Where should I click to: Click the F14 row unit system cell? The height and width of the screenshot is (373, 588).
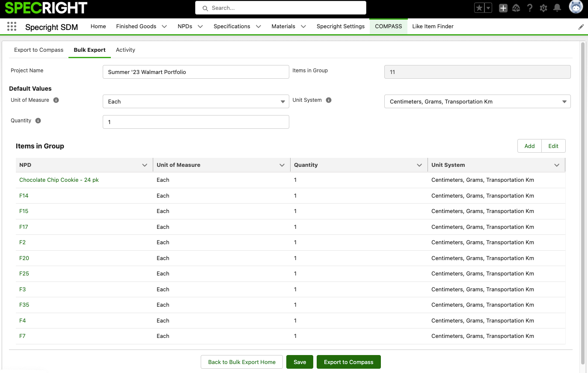496,196
